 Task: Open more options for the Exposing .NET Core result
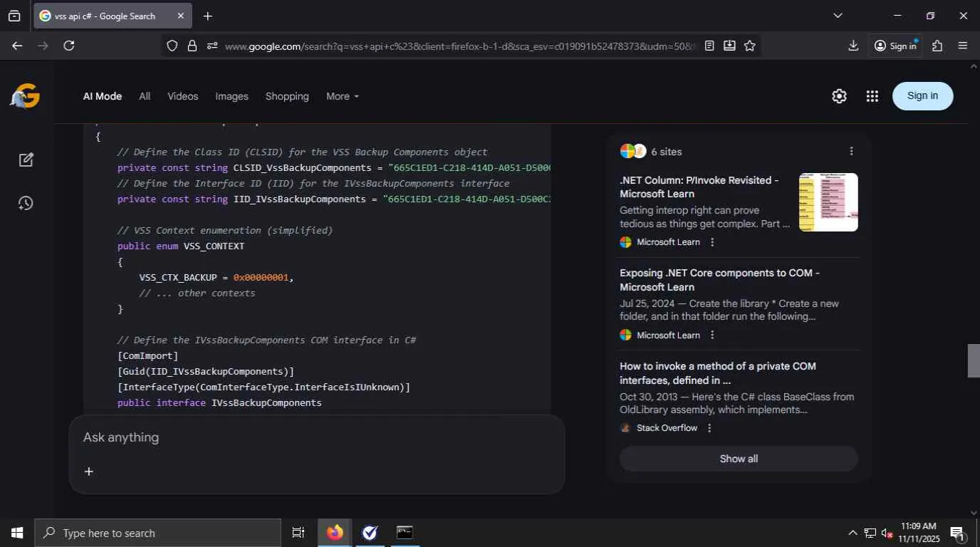pyautogui.click(x=711, y=335)
